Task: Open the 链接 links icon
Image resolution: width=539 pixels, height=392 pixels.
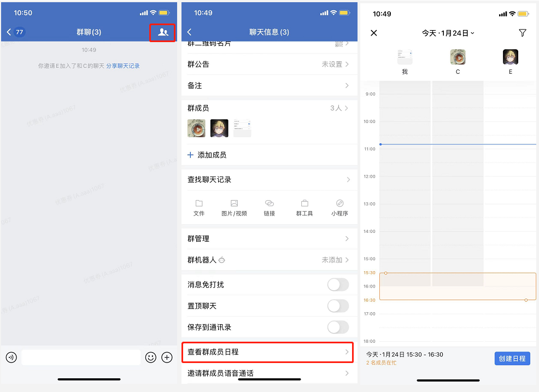Action: click(x=269, y=203)
